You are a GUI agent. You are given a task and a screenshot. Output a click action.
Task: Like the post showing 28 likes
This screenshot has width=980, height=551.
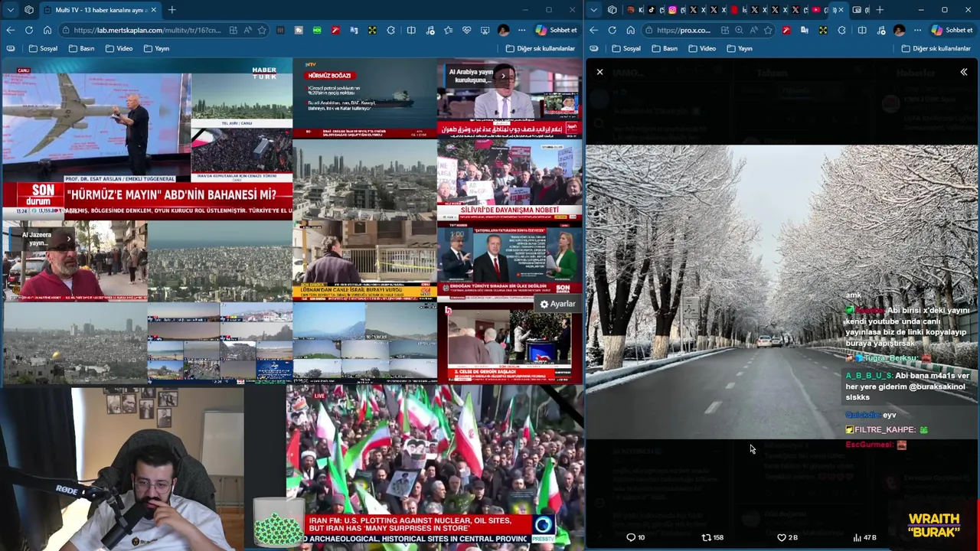(x=787, y=537)
